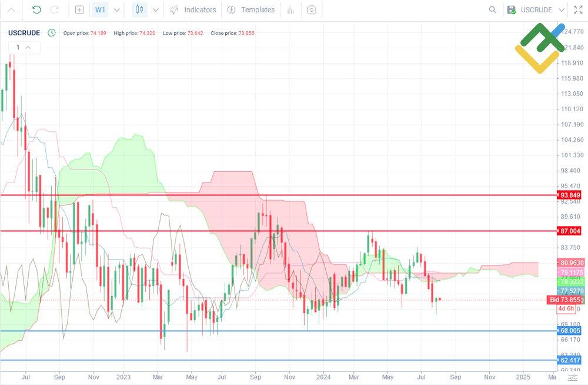Image resolution: width=588 pixels, height=385 pixels.
Task: Expand the USCRUDE layout dropdown arrow
Action: click(561, 10)
